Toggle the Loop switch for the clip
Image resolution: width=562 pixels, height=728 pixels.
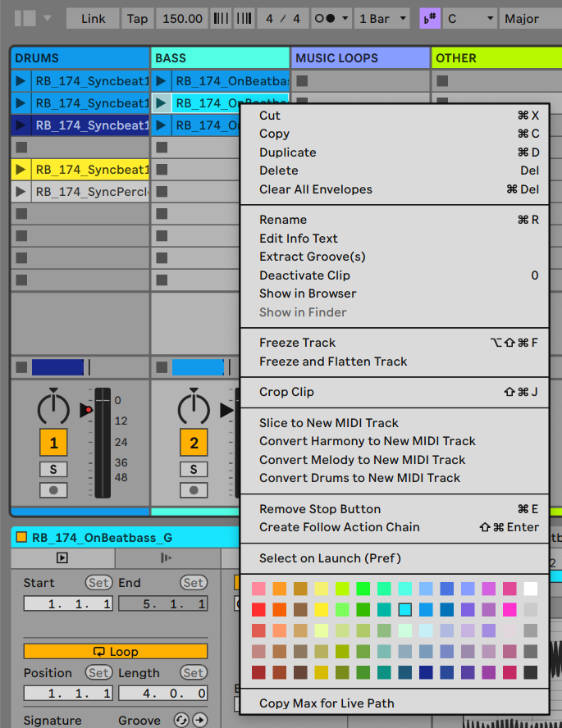115,652
